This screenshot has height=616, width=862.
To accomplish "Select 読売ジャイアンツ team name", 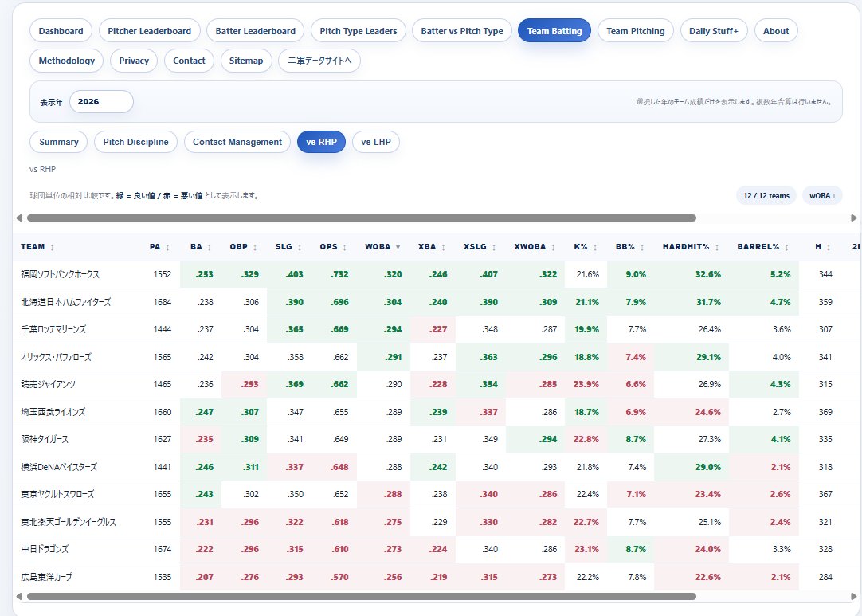I will (49, 384).
